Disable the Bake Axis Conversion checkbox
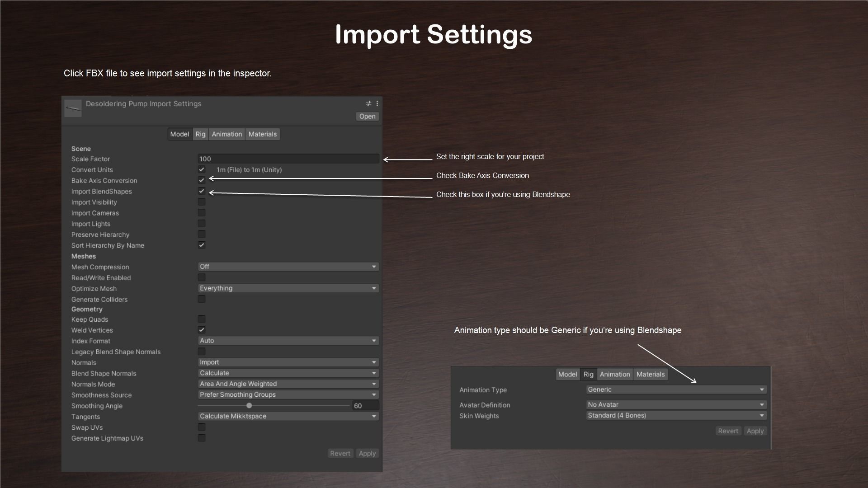 (x=202, y=180)
